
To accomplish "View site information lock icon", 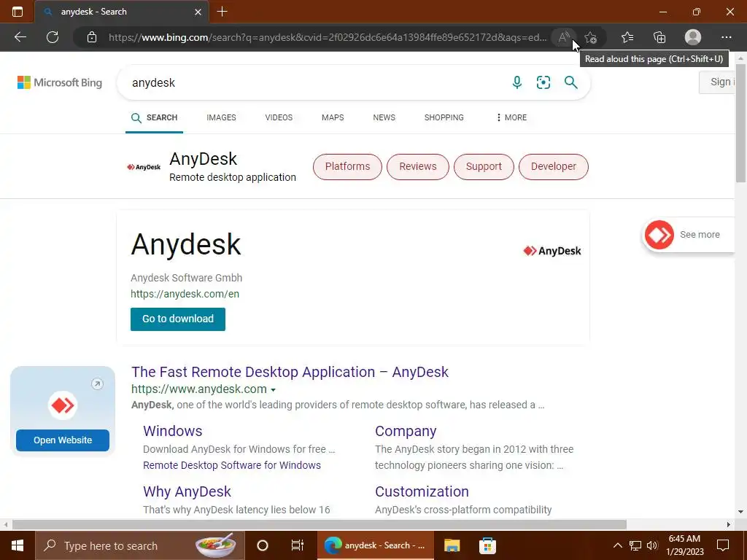I will [x=92, y=37].
